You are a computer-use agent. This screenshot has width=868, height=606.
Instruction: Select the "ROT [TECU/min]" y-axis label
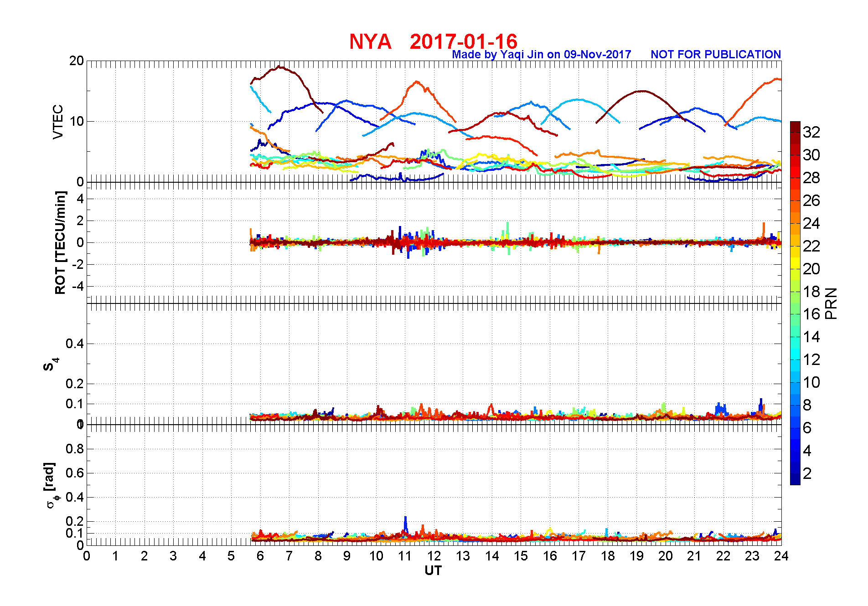(60, 242)
